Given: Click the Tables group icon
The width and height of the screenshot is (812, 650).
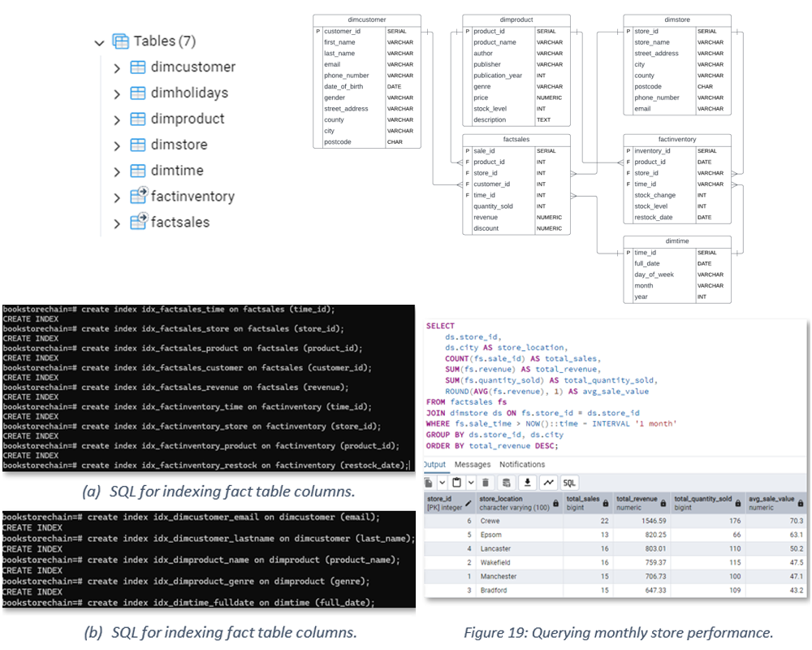Looking at the screenshot, I should (x=121, y=41).
